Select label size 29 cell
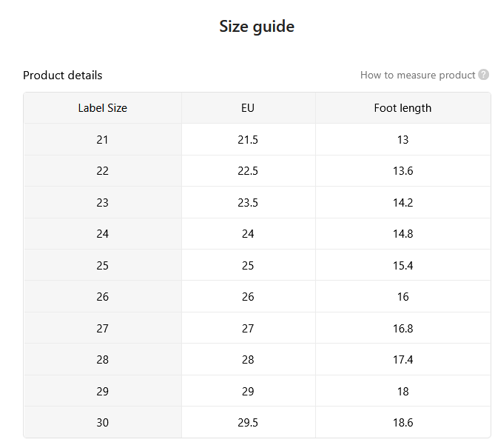This screenshot has width=495, height=448. 103,391
